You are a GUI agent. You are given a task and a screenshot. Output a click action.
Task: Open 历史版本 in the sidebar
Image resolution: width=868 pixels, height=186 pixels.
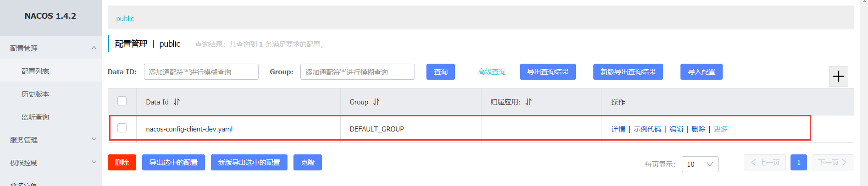click(35, 94)
